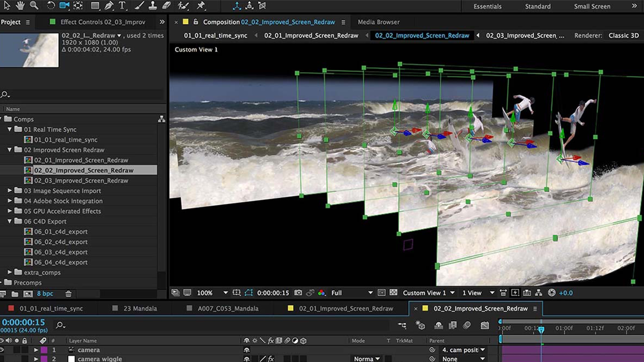Image resolution: width=644 pixels, height=362 pixels.
Task: Select the Clone Stamp tool
Action: click(x=153, y=5)
